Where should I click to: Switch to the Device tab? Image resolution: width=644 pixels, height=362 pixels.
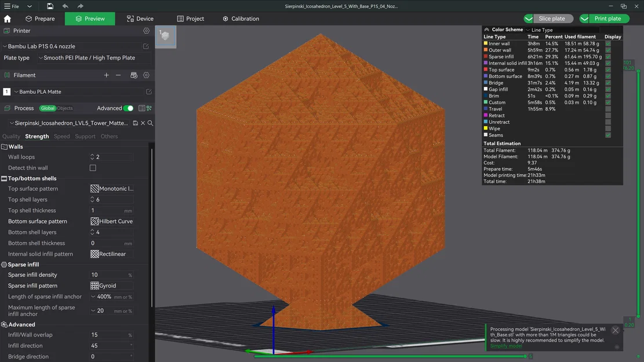tap(140, 18)
